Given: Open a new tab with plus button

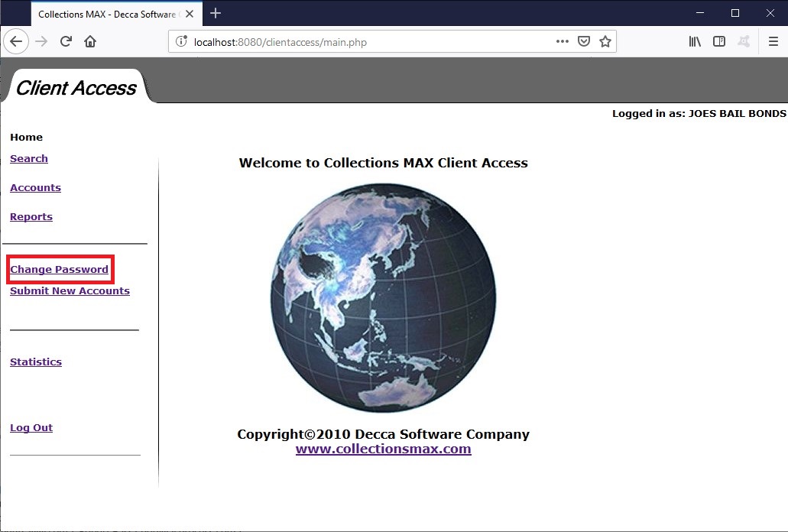Looking at the screenshot, I should (216, 14).
